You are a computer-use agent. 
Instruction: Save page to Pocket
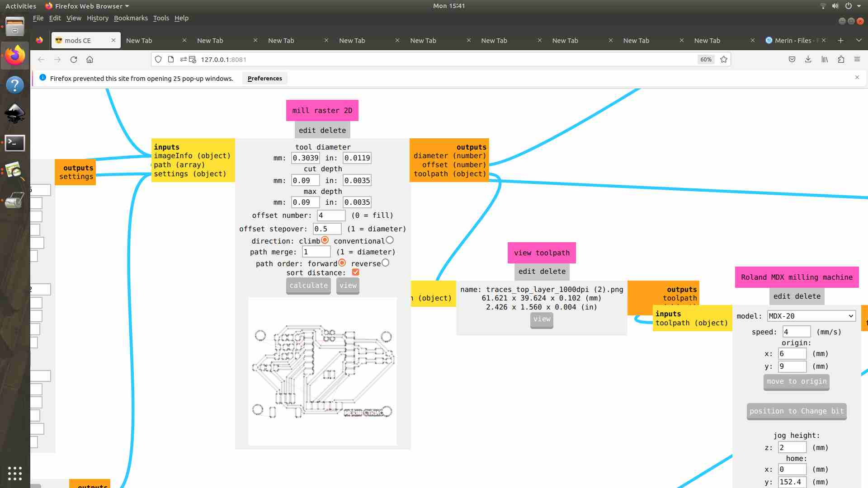point(792,59)
